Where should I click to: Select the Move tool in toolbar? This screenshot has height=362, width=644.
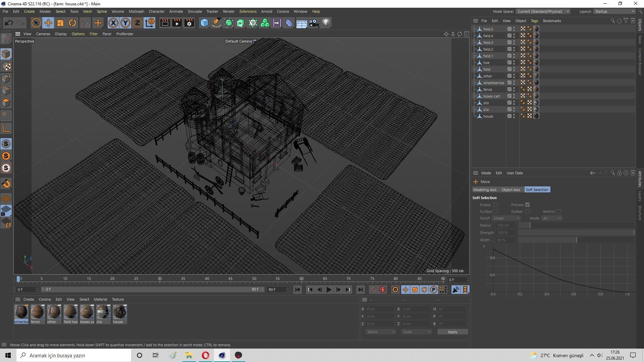(48, 23)
